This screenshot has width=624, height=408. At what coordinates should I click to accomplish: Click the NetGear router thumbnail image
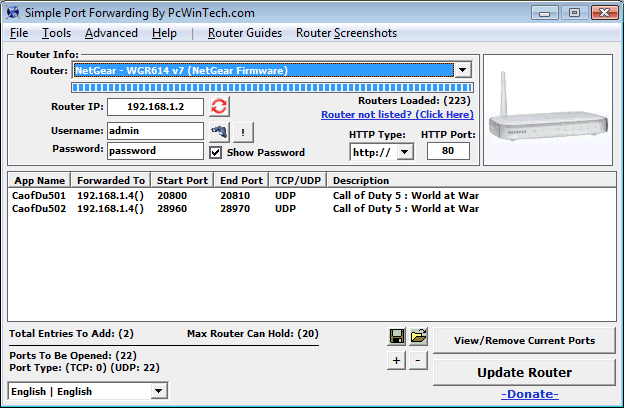(548, 109)
